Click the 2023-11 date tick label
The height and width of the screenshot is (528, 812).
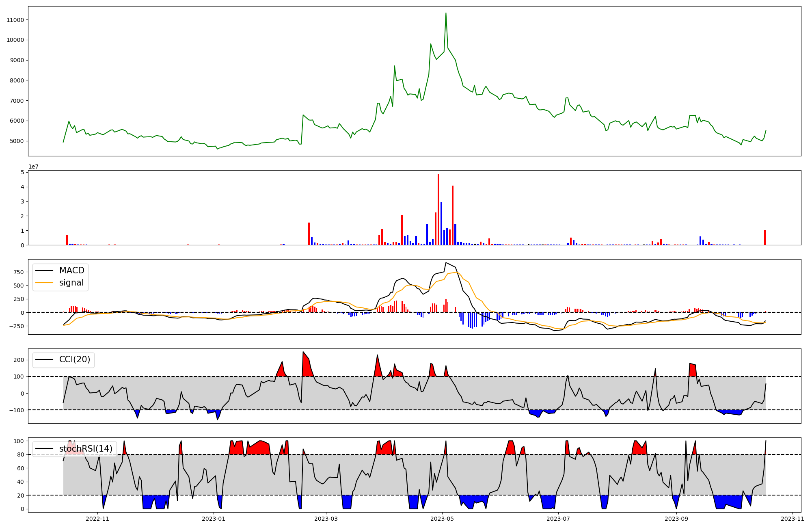coord(792,519)
